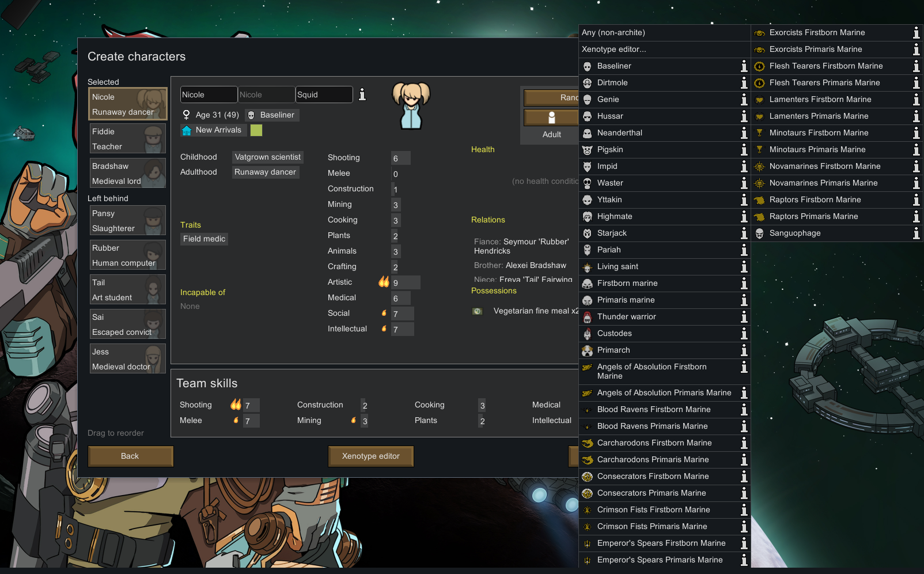Viewport: 924px width, 574px height.
Task: Click the New Arrivals faction house icon
Action: pos(187,130)
